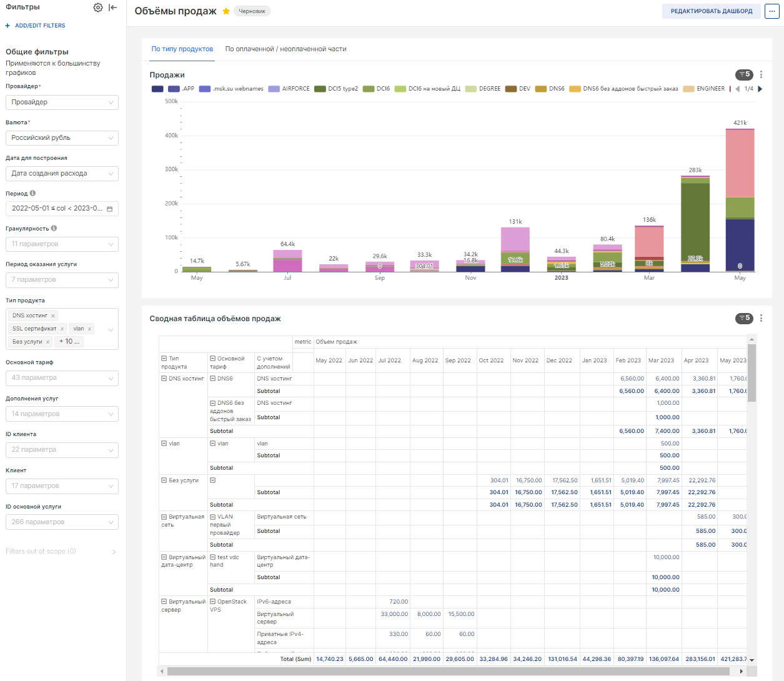Collapse the Виртуальный сервер row group

[x=164, y=602]
